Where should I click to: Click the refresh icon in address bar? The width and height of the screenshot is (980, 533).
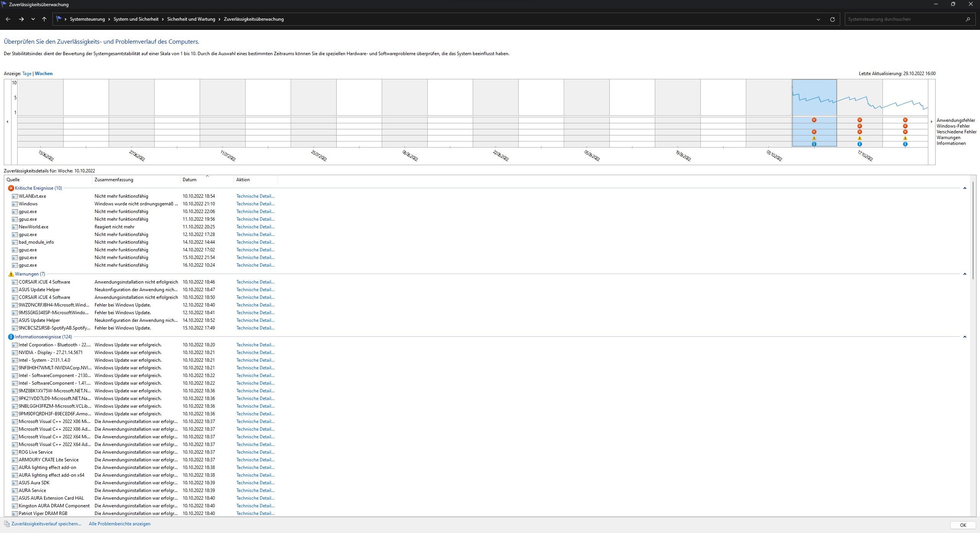coord(832,19)
